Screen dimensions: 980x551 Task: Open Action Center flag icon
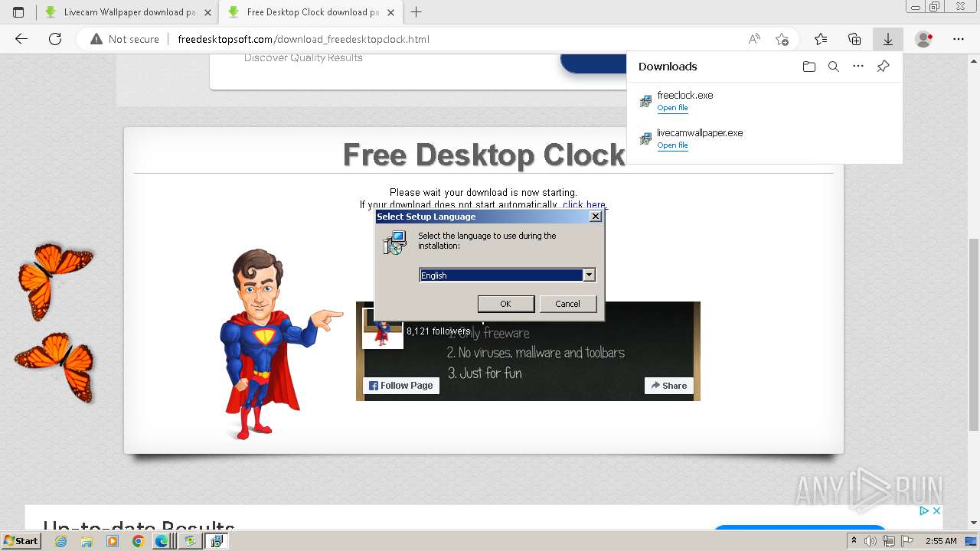point(906,541)
